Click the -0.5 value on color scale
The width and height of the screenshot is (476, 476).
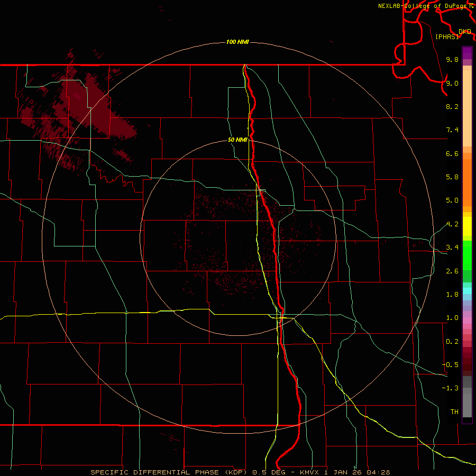coord(450,365)
